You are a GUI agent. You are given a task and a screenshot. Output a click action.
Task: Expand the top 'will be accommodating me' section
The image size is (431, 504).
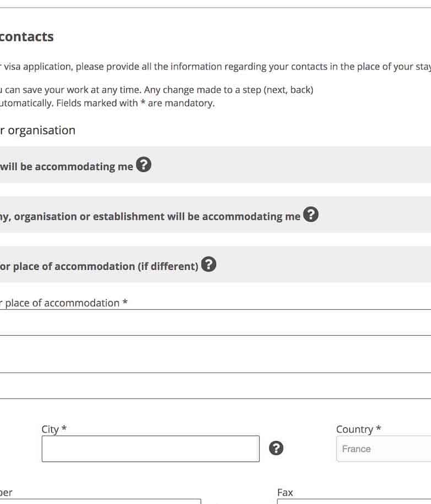click(x=66, y=167)
